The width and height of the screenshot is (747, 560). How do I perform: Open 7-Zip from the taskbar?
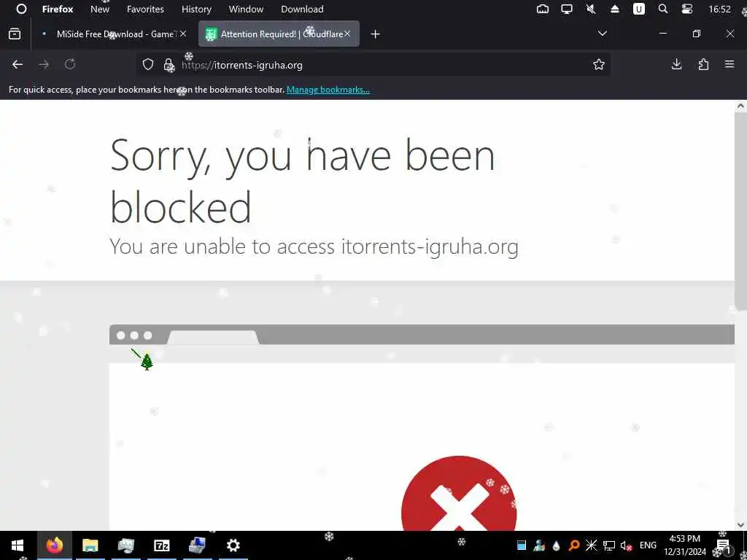click(162, 545)
